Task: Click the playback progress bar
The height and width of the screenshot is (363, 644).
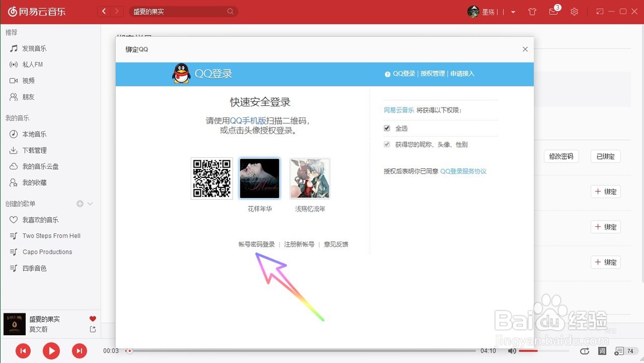Action: [301, 351]
